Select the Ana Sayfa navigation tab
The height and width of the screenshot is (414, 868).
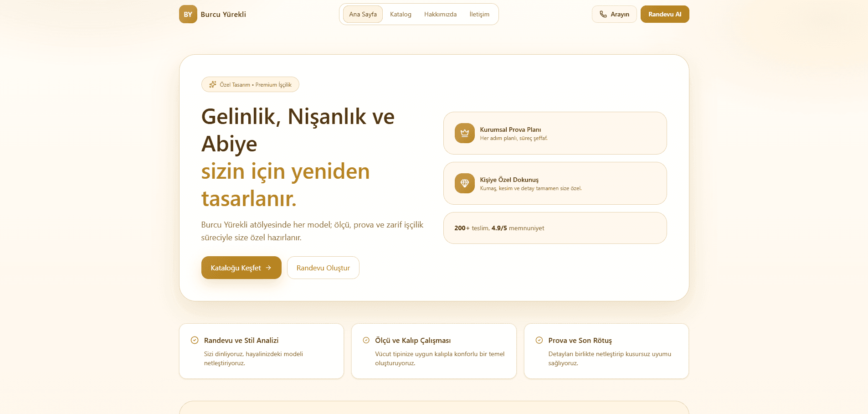pyautogui.click(x=363, y=14)
